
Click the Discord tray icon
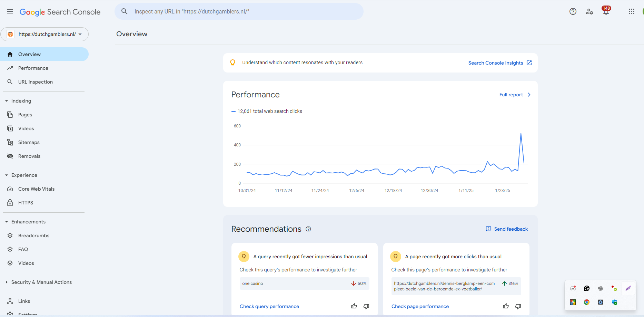coord(573,288)
